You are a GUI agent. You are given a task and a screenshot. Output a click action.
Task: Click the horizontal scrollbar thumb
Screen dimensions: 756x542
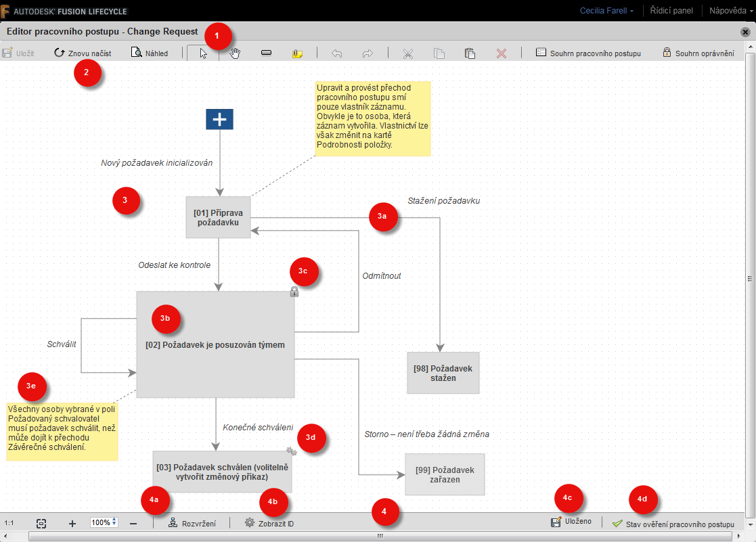[x=380, y=536]
